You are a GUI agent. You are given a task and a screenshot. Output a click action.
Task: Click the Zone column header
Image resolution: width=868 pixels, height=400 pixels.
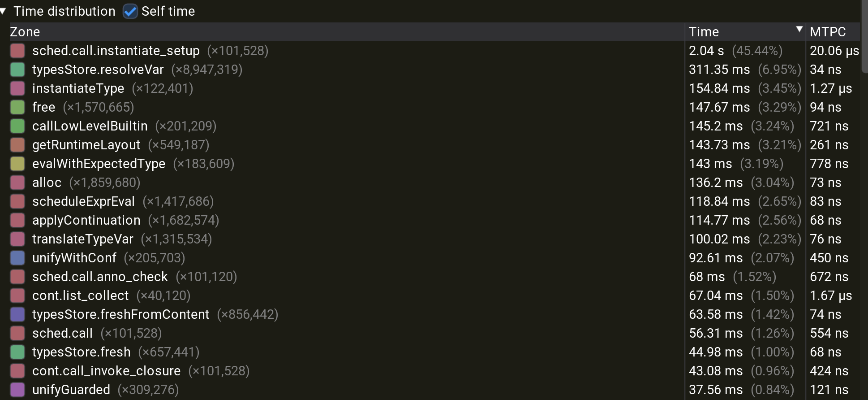click(25, 32)
